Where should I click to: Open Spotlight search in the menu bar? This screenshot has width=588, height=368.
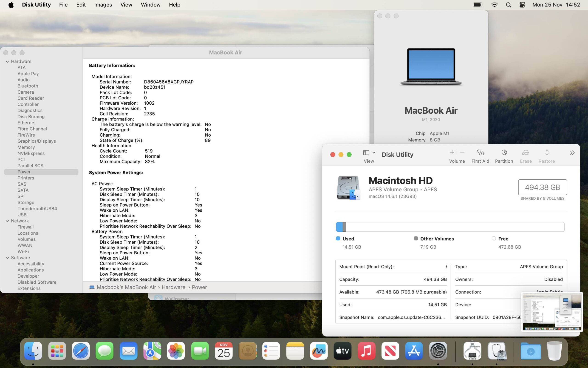[508, 5]
